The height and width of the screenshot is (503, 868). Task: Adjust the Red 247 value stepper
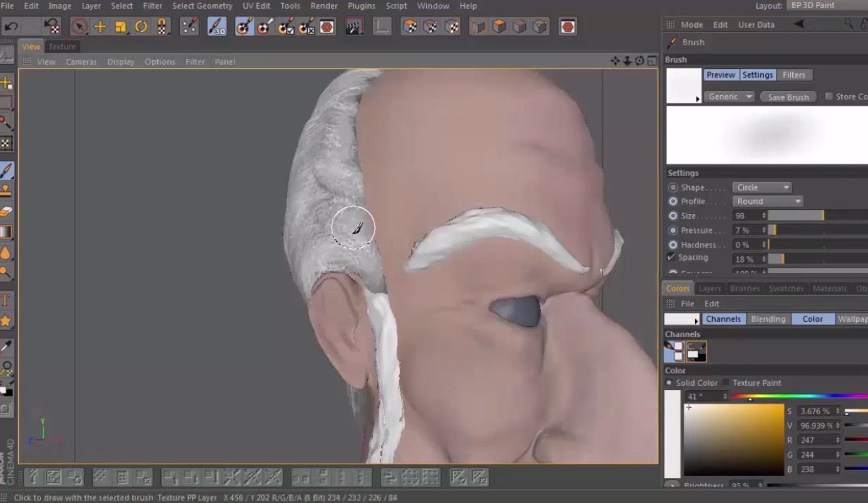pyautogui.click(x=837, y=440)
